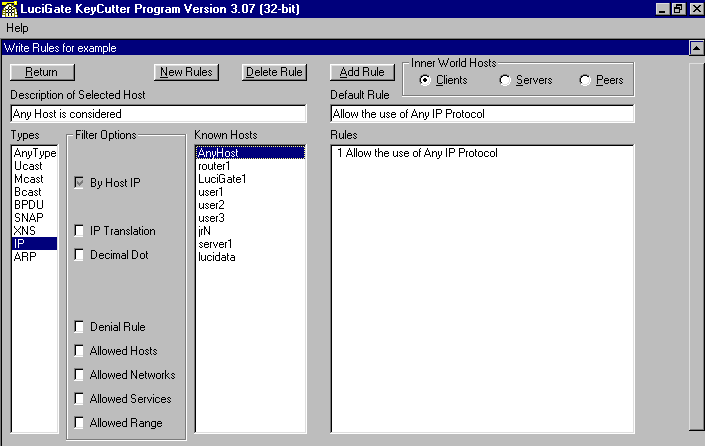Viewport: 705px width, 446px height.
Task: Select user2 in Known Hosts
Action: tap(250, 205)
